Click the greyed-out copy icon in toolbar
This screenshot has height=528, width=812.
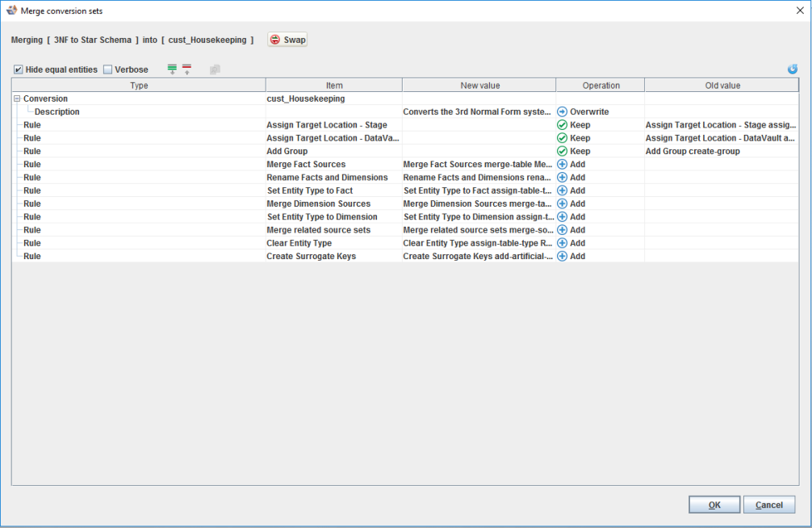(215, 69)
